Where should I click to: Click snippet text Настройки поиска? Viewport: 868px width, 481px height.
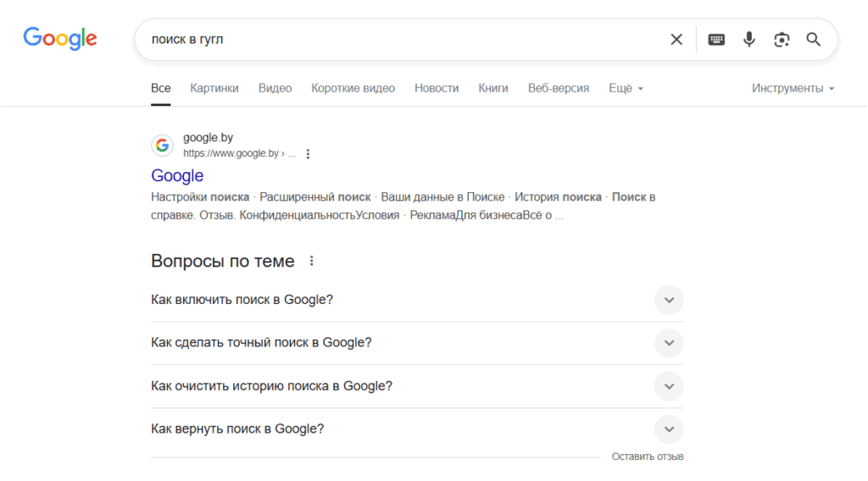click(x=200, y=197)
